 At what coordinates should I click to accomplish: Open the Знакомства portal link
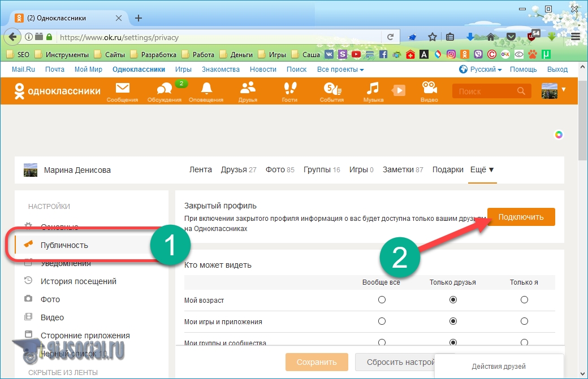pyautogui.click(x=220, y=69)
